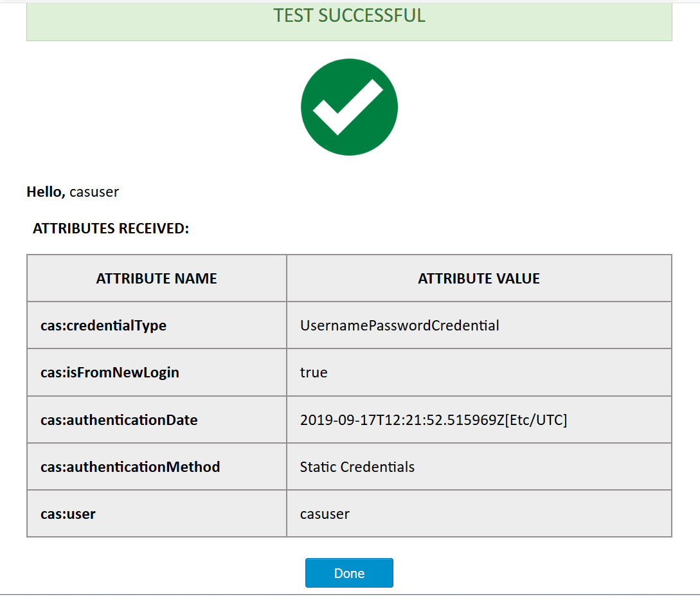This screenshot has width=700, height=596.
Task: Select the Static Credentials value cell
Action: coord(357,467)
